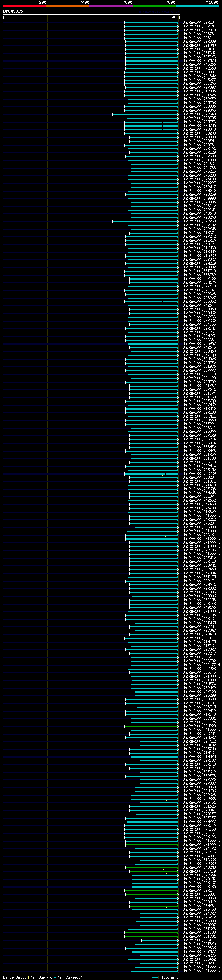This screenshot has height=980, width=222.
Task: Select hit label UniRef100_P93785
Action: click(199, 118)
